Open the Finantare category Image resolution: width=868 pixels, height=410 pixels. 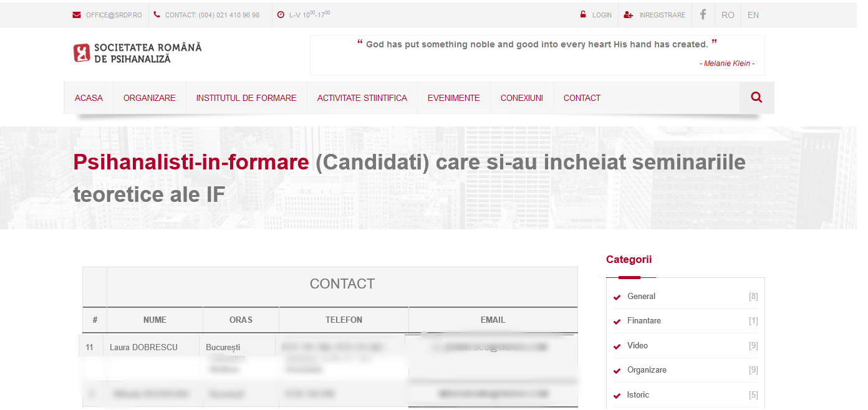644,321
